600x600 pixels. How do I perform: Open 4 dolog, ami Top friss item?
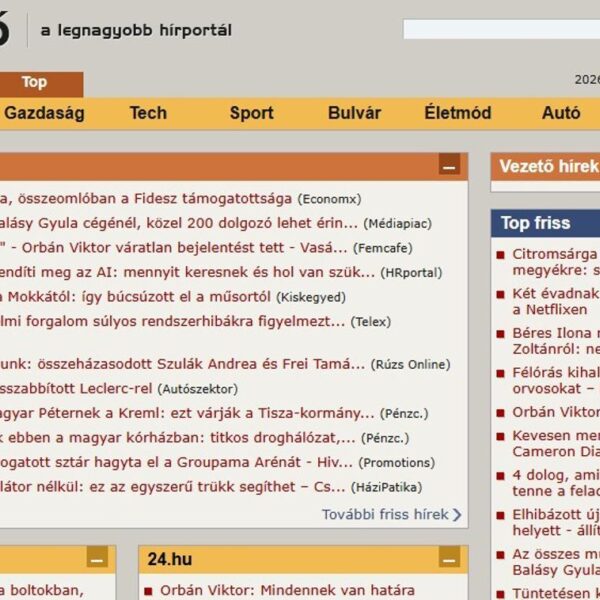pos(556,483)
